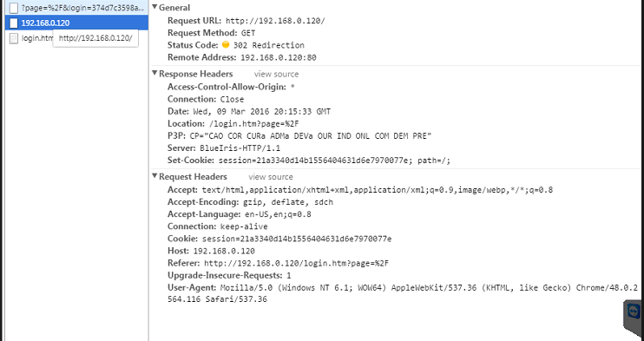Image resolution: width=644 pixels, height=341 pixels.
Task: Collapse the Request Headers section
Action: tap(154, 176)
